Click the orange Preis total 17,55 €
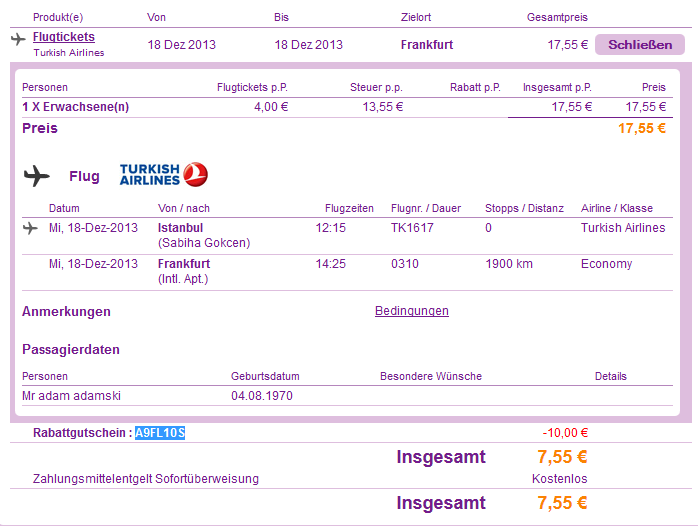Image resolution: width=698 pixels, height=526 pixels. point(642,128)
